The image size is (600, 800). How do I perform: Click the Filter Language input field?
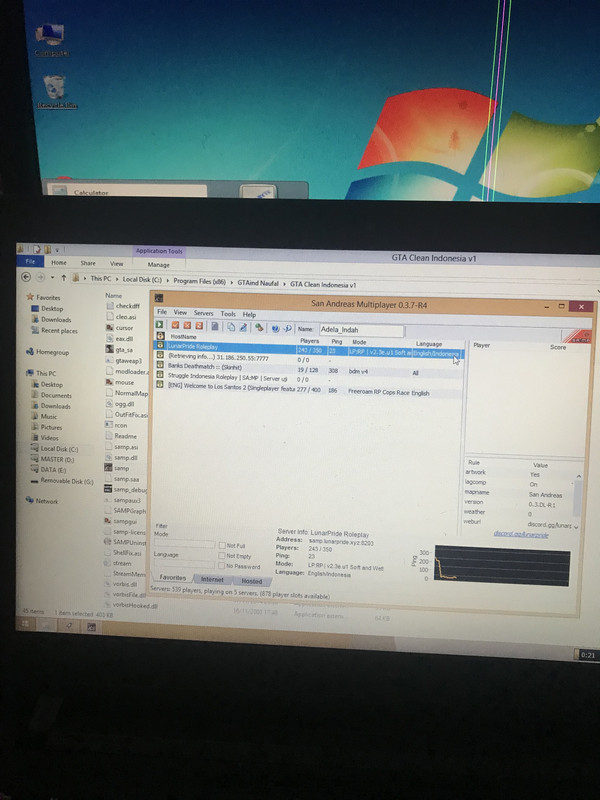coord(184,565)
